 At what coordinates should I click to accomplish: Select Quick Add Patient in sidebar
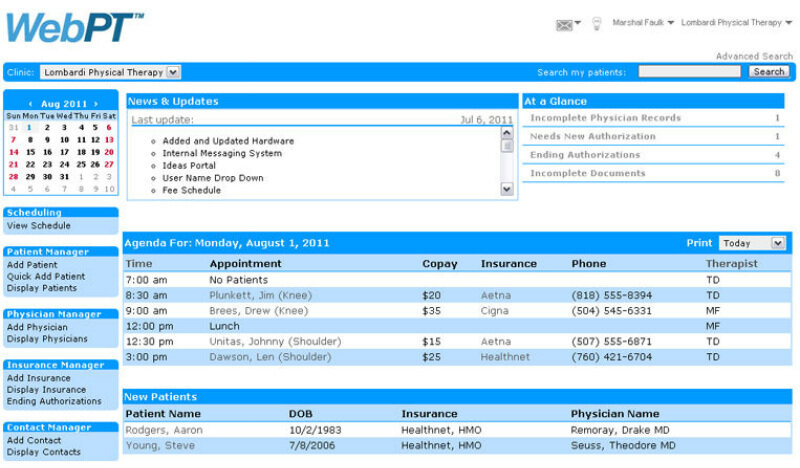pyautogui.click(x=45, y=277)
